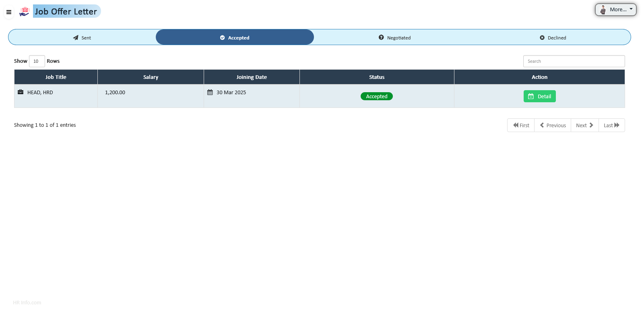Viewport: 644px width, 312px height.
Task: Click the user avatar in More button
Action: click(603, 10)
